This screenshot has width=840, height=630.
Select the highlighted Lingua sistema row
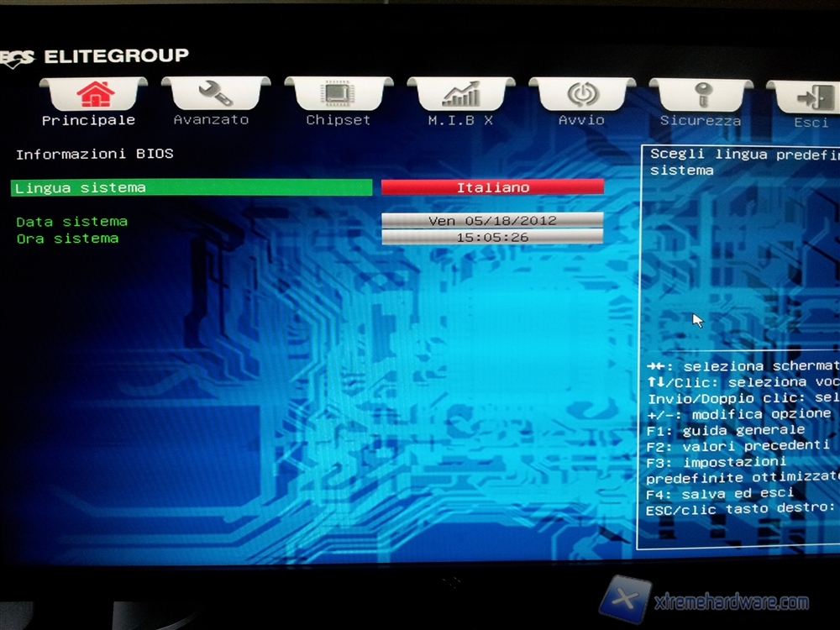(192, 187)
